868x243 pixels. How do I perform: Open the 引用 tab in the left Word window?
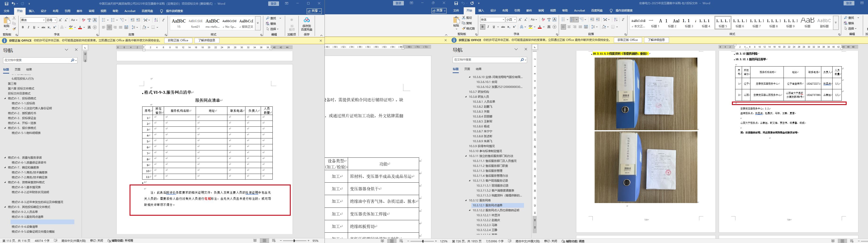(67, 11)
